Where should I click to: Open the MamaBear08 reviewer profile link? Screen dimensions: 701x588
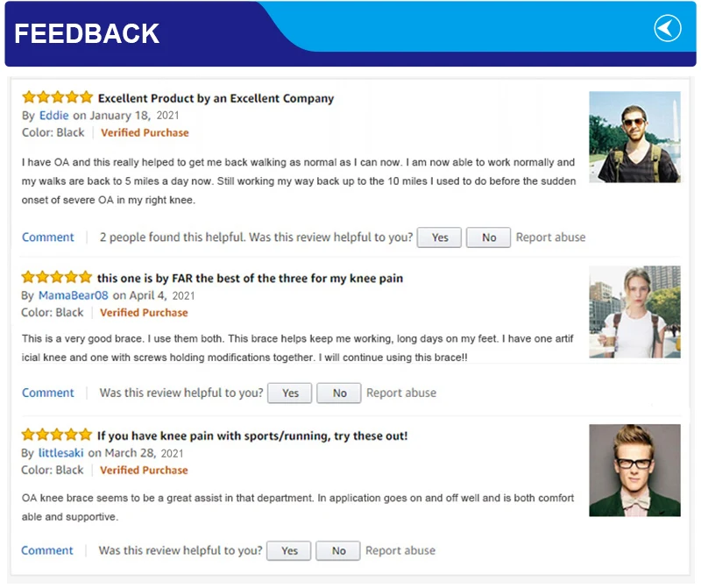(74, 295)
